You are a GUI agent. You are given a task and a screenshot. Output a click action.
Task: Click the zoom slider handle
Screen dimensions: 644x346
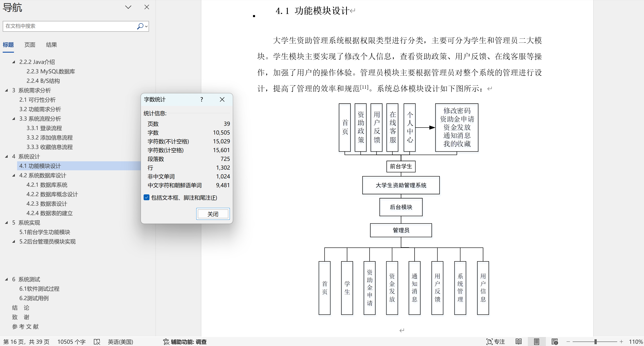pyautogui.click(x=596, y=342)
